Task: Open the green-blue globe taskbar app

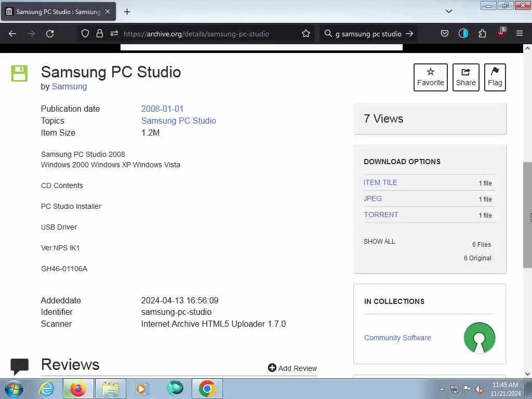Action: click(175, 389)
